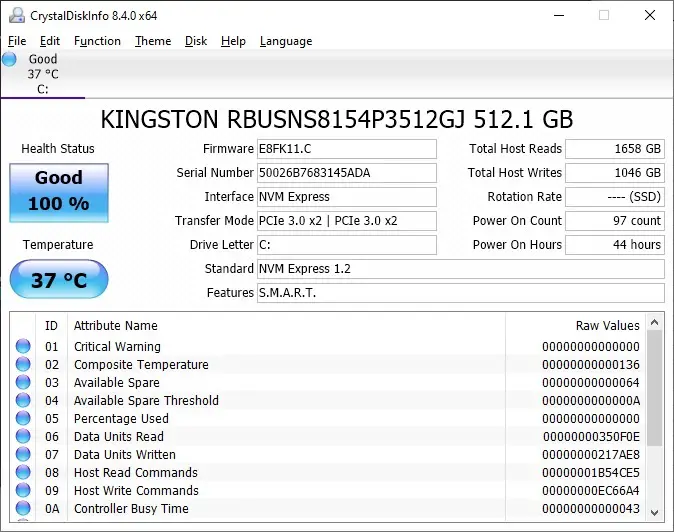
Task: Click raw value 00000000000136
Action: [591, 365]
